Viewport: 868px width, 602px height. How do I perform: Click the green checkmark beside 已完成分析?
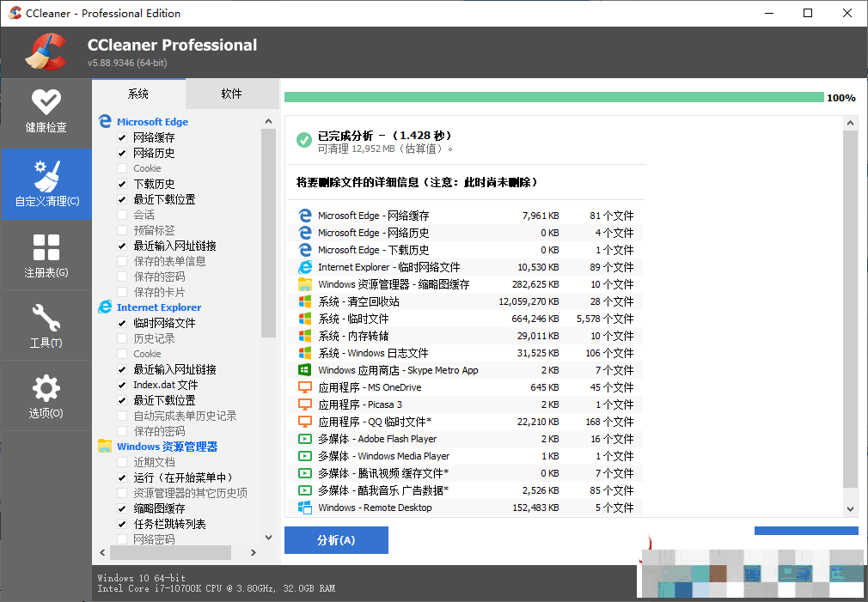tap(303, 140)
